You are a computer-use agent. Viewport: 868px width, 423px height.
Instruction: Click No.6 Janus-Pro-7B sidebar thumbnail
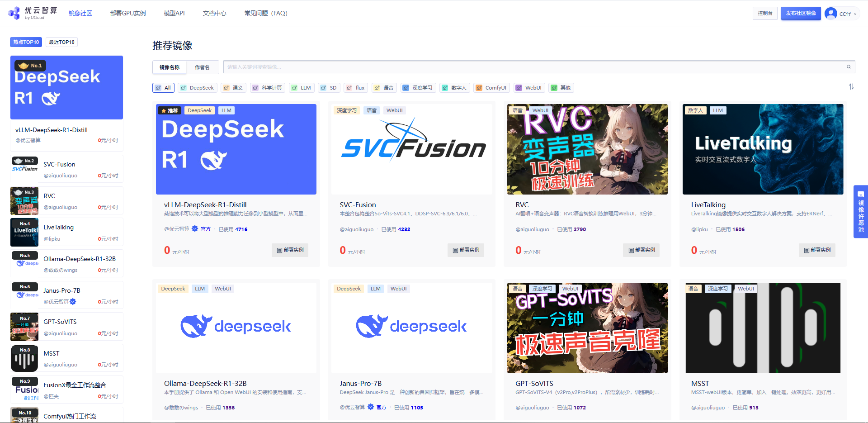click(24, 295)
